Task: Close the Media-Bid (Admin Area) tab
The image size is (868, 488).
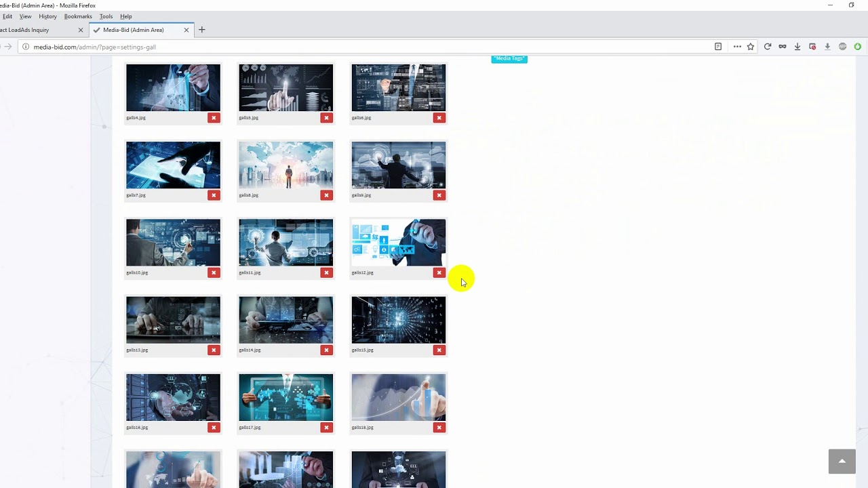Action: pos(186,30)
